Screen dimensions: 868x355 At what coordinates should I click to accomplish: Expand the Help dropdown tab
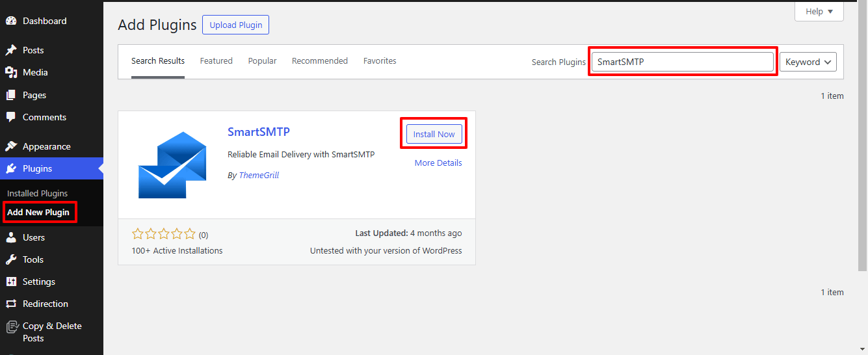point(819,12)
